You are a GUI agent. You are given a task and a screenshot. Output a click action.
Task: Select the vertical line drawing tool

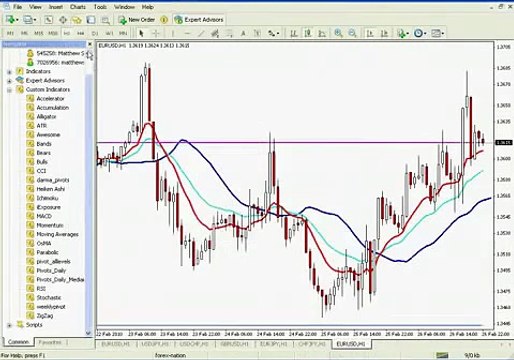coord(173,33)
